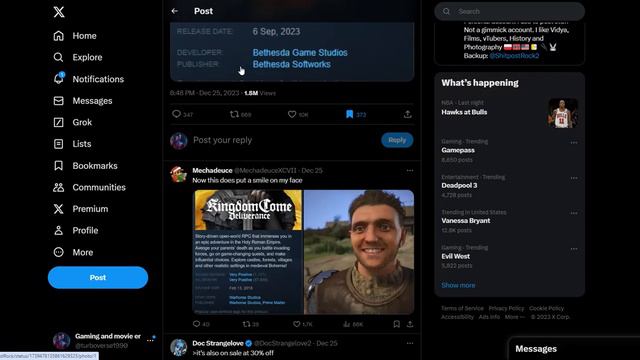This screenshot has height=360, width=640.
Task: Open more options for Evil West trend
Action: point(574,249)
